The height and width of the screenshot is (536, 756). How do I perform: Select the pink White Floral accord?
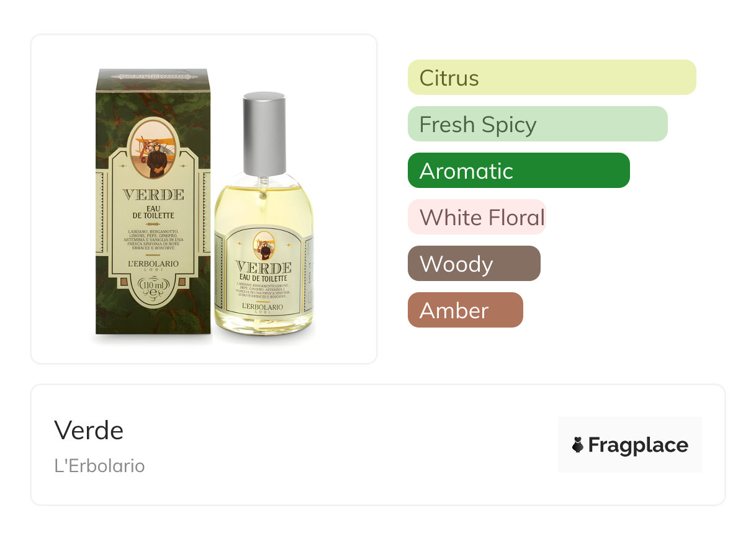pyautogui.click(x=477, y=217)
